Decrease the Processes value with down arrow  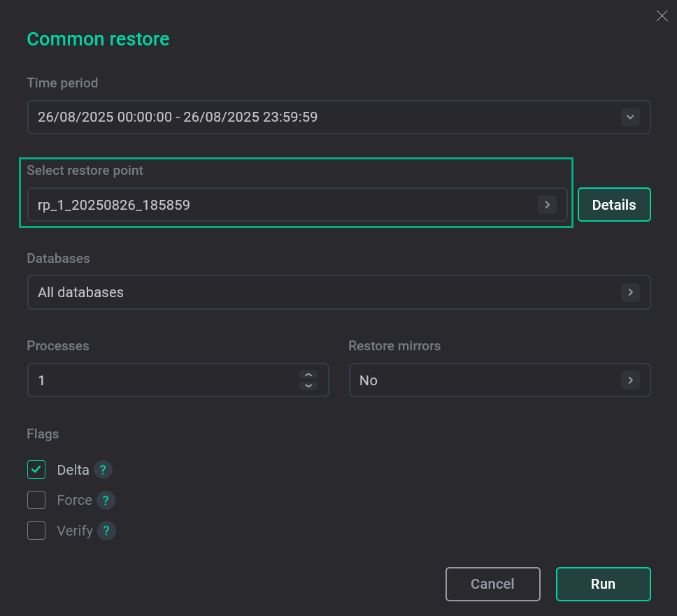(308, 386)
